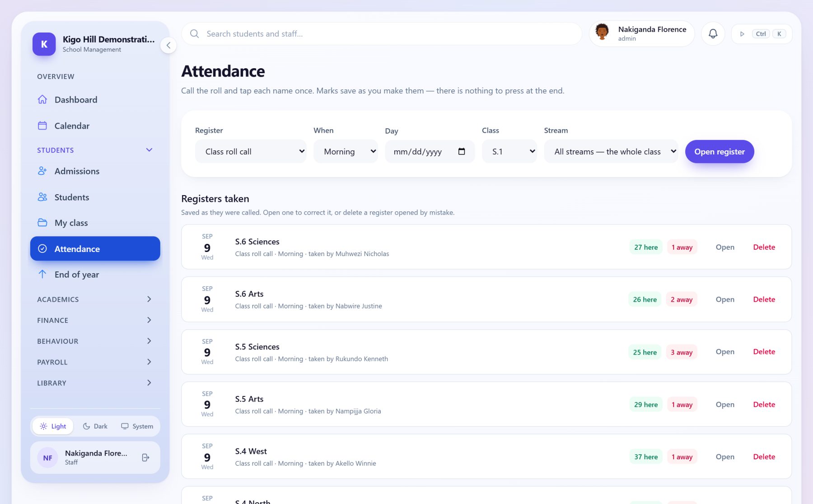
Task: Click the Nakiganda Florence avatar picture
Action: [602, 32]
